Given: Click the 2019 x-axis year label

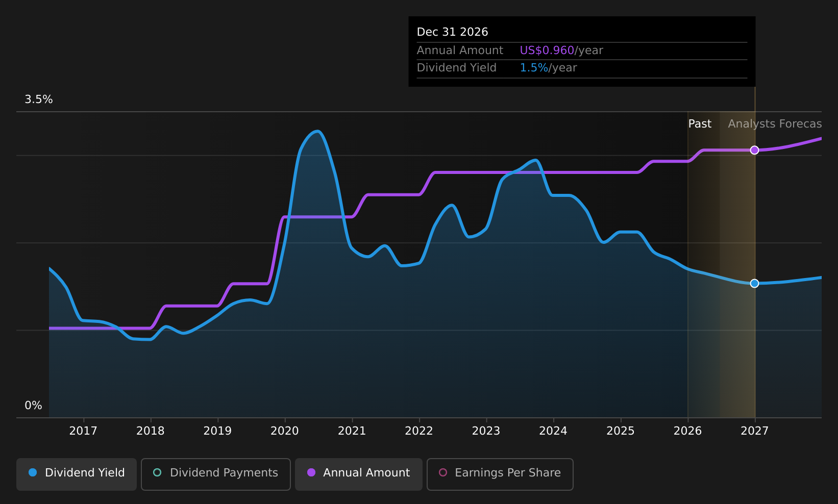Looking at the screenshot, I should pyautogui.click(x=217, y=431).
